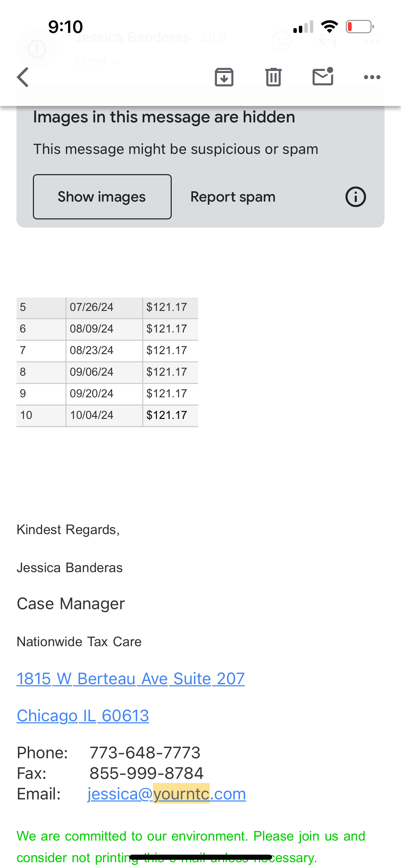The width and height of the screenshot is (401, 868).
Task: Tap the jessica@yourntc.com email link
Action: tap(167, 794)
